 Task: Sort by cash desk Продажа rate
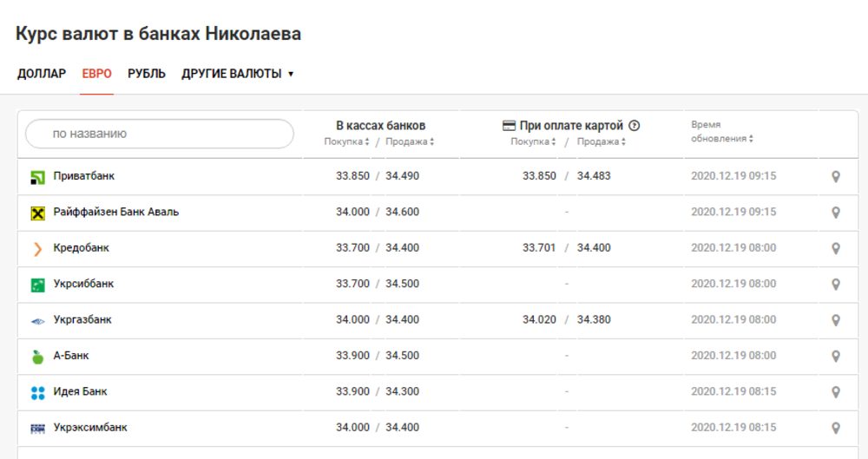(x=410, y=141)
